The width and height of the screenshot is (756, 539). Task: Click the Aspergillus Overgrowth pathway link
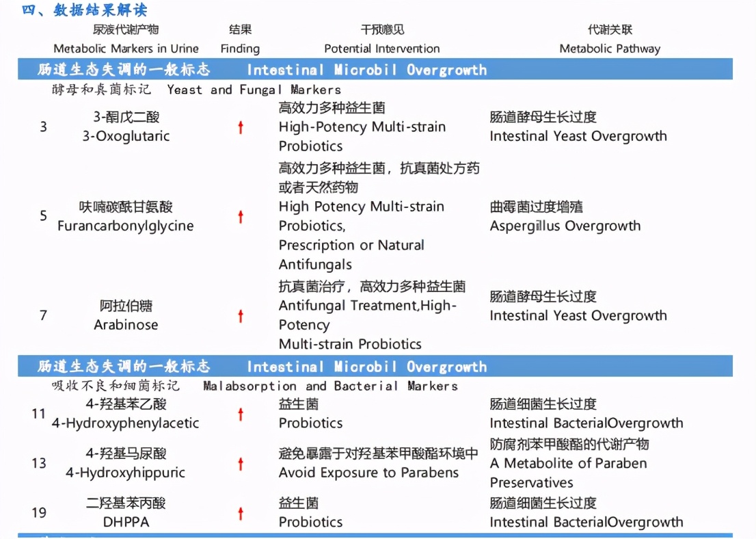tap(566, 226)
